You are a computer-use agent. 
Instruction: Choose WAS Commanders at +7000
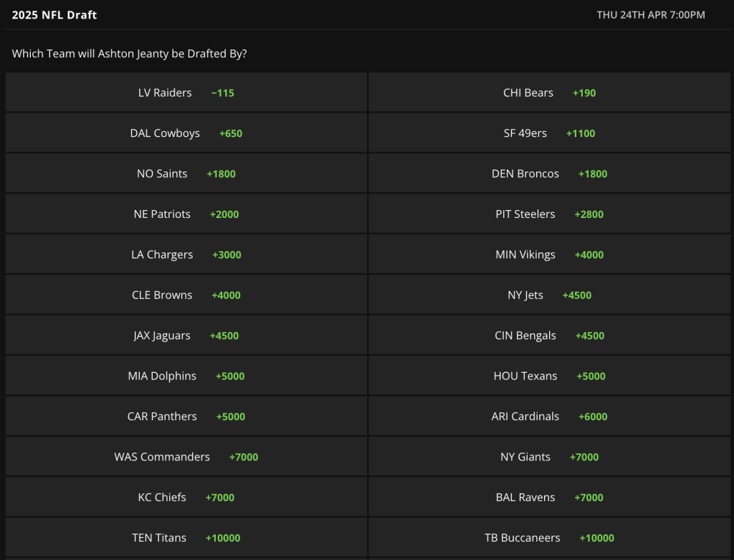click(185, 456)
